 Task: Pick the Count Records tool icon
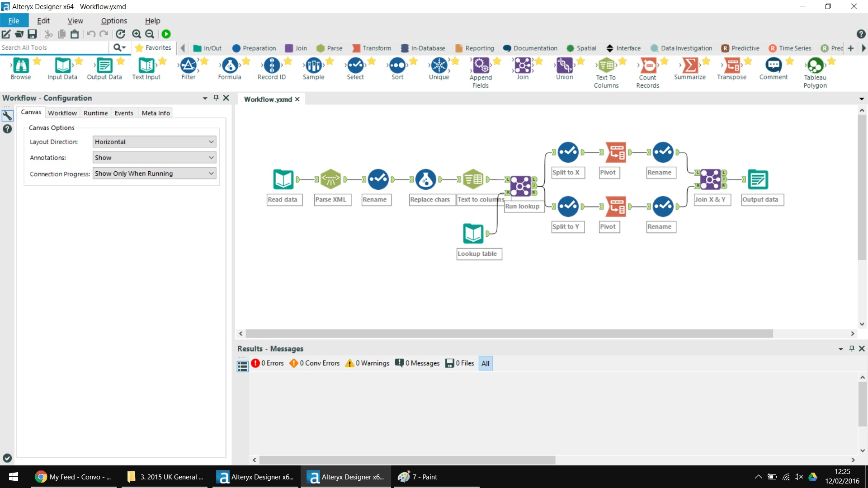648,66
